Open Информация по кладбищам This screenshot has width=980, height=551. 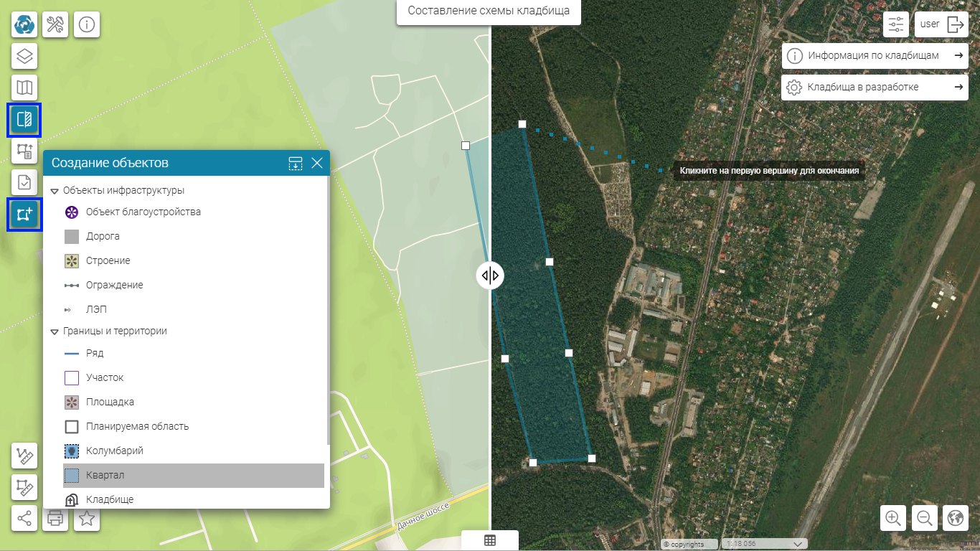click(874, 55)
